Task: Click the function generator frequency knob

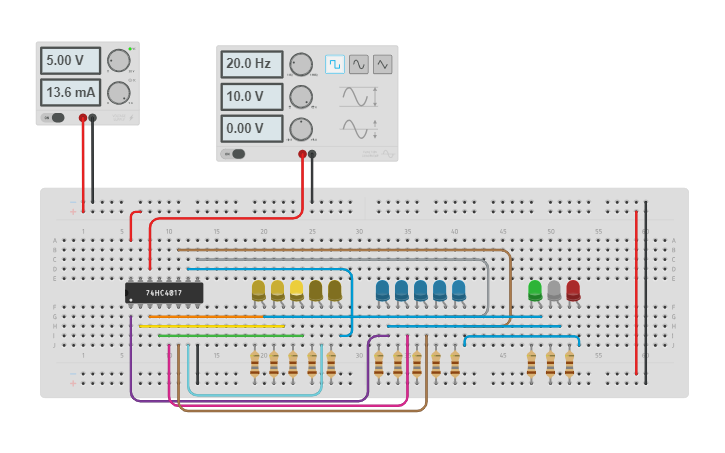Action: (300, 64)
